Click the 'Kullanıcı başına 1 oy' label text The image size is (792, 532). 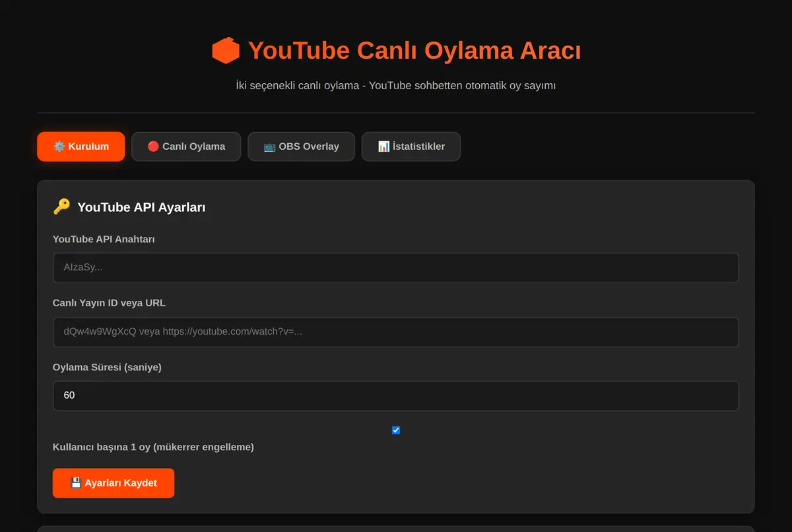153,447
